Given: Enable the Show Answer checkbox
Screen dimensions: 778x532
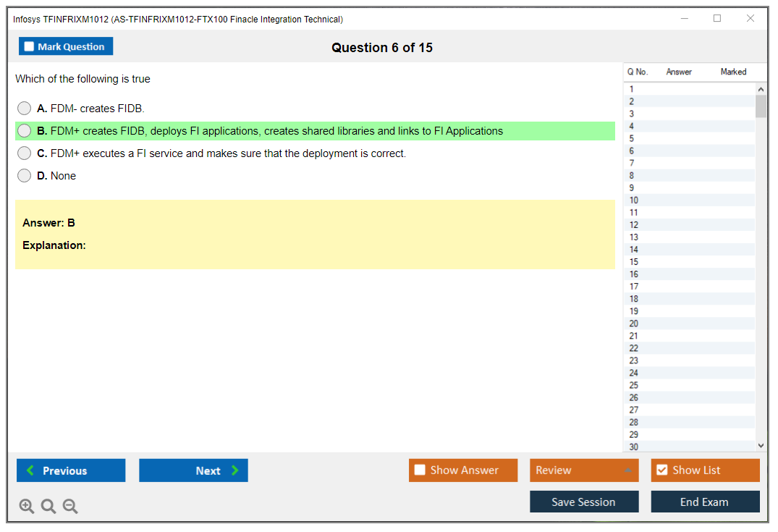Looking at the screenshot, I should [420, 470].
